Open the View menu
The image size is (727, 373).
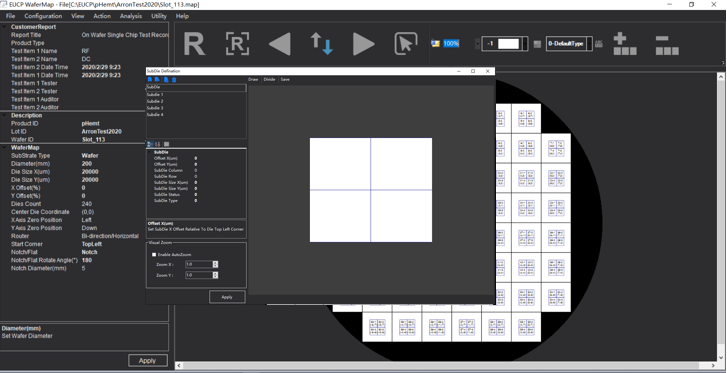(77, 16)
